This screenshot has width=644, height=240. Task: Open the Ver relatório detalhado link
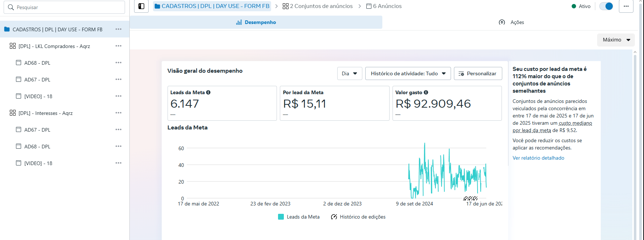point(538,158)
